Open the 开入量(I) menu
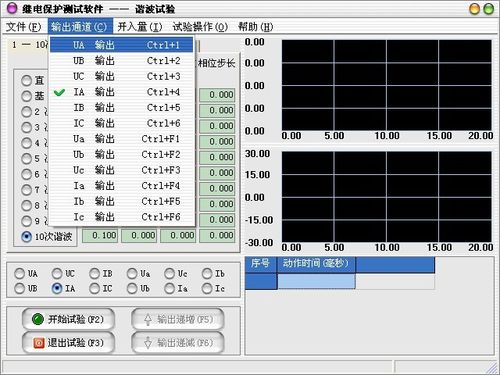Viewport: 500px width, 375px height. click(x=140, y=27)
